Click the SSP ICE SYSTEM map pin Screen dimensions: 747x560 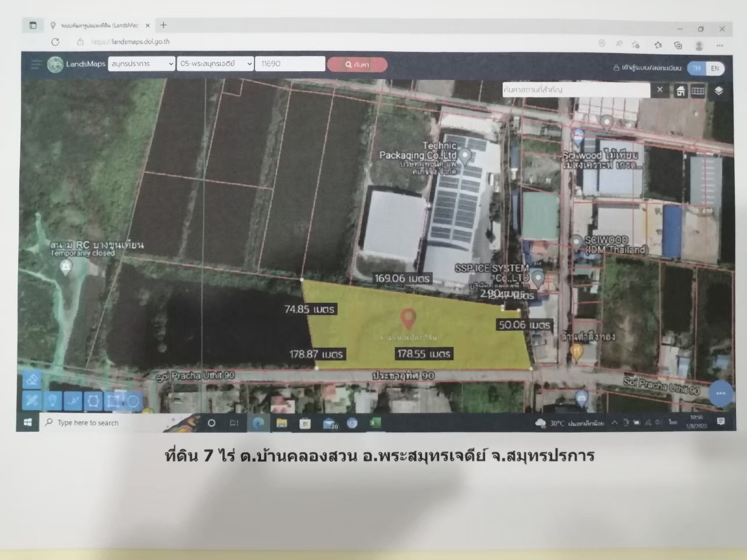(537, 278)
